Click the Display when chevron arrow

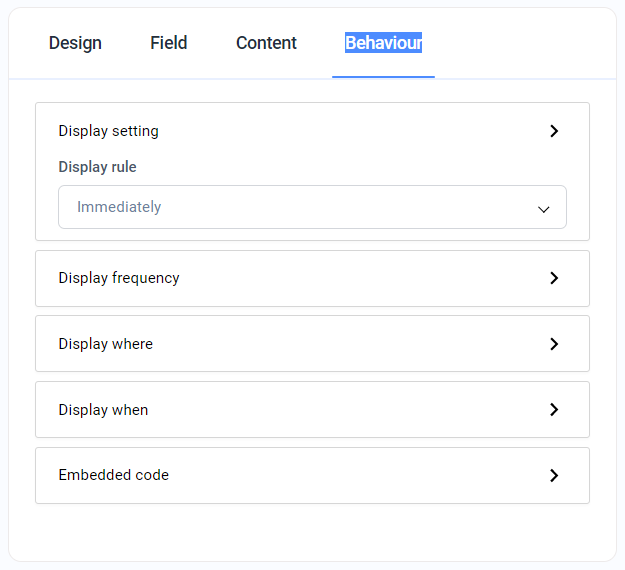(554, 410)
